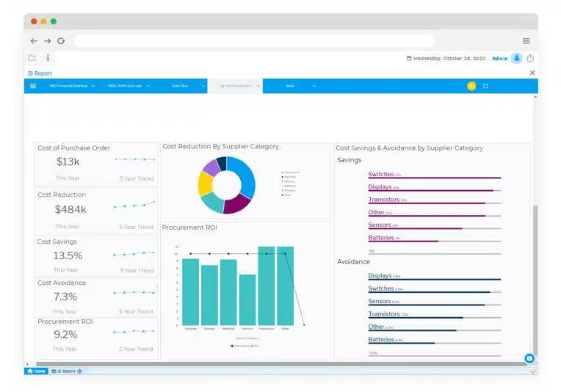Open Other under Savings
The width and height of the screenshot is (561, 392).
377,212
